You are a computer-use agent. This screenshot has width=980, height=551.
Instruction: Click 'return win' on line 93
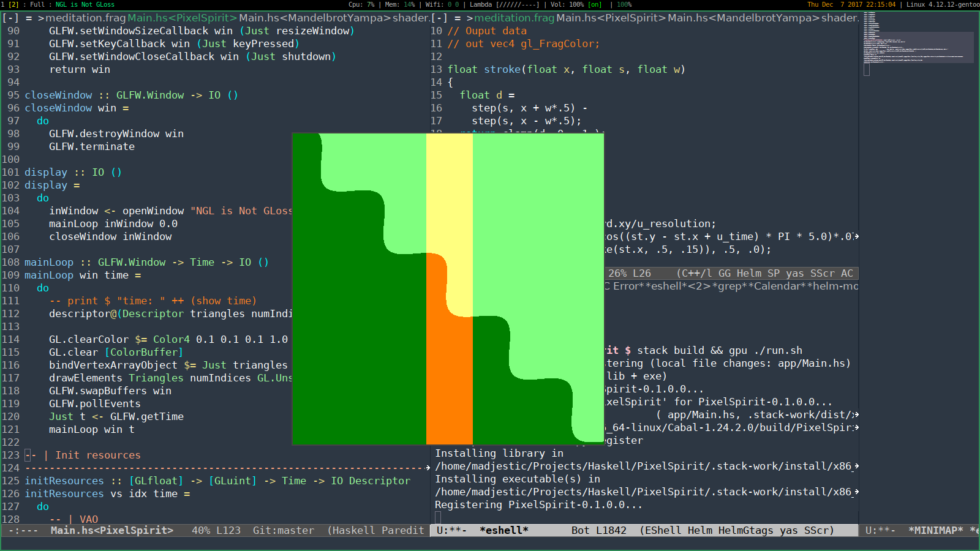(80, 69)
